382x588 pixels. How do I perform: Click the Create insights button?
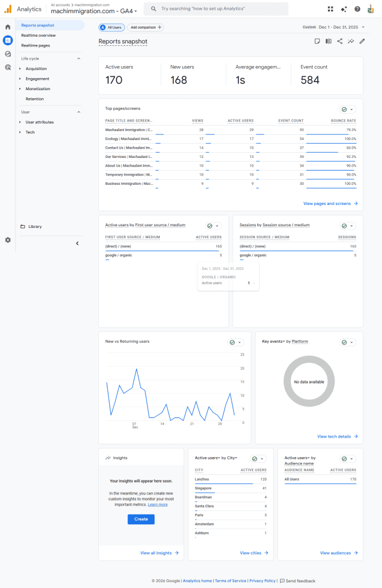coord(141,519)
